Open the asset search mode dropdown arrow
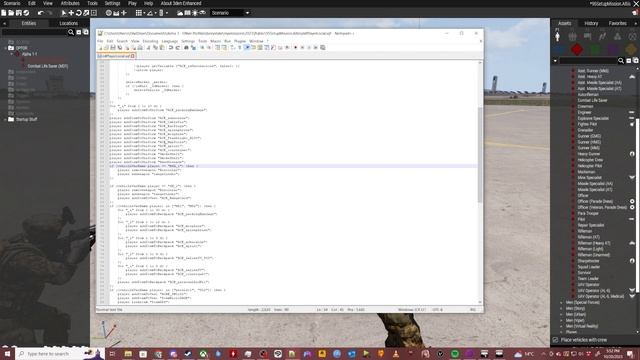This screenshot has height=360, width=640. [555, 61]
